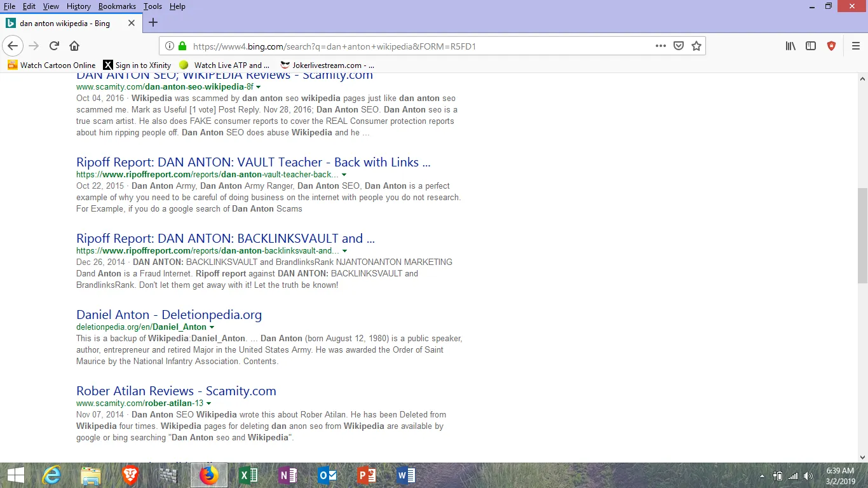Open 'Ripoff Report: DAN ANTON: BACKLINKSVAULT' result

point(226,238)
